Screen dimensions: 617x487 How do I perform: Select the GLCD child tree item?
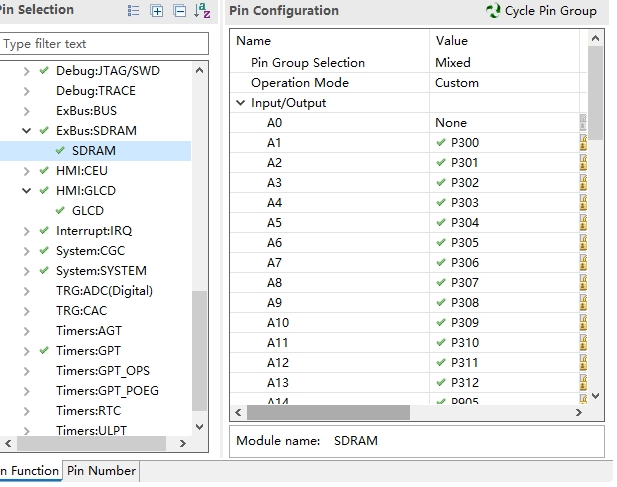click(x=87, y=211)
